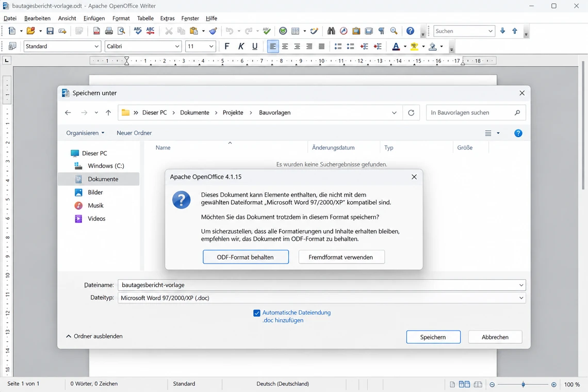
Task: Toggle Italic formatting K button
Action: point(241,46)
